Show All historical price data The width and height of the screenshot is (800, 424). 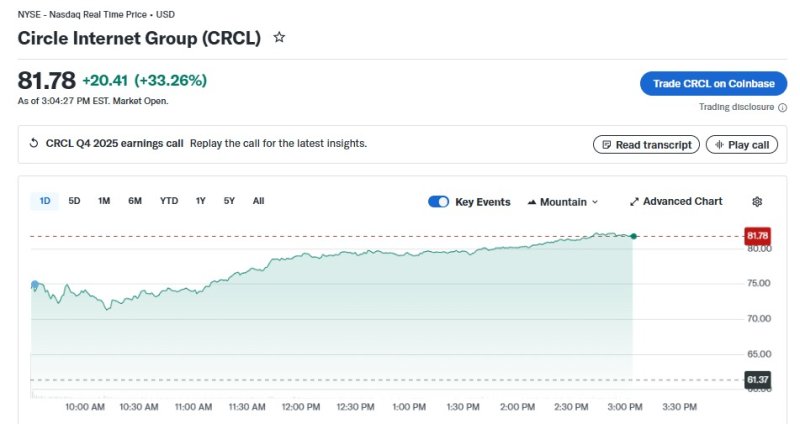click(258, 201)
